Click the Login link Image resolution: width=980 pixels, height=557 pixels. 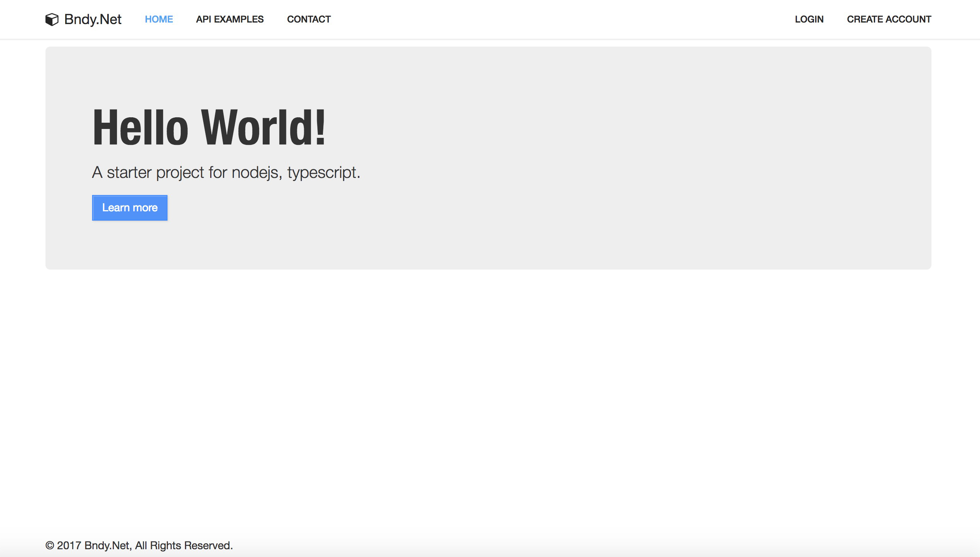[809, 19]
